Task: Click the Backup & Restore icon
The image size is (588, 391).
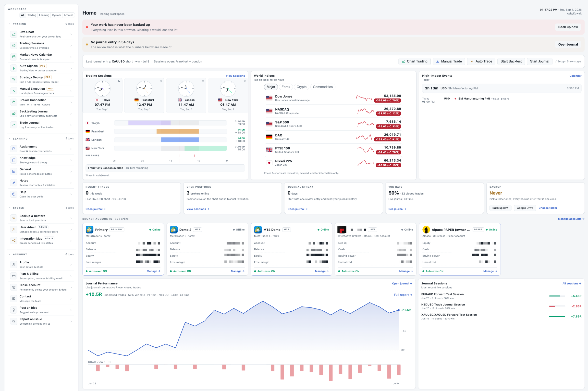Action: click(x=14, y=218)
